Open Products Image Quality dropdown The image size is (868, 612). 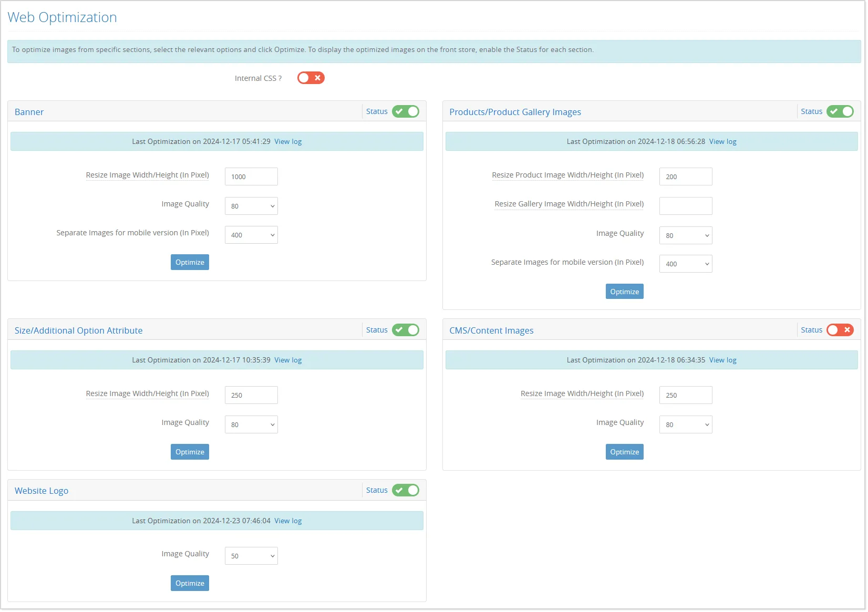point(686,235)
